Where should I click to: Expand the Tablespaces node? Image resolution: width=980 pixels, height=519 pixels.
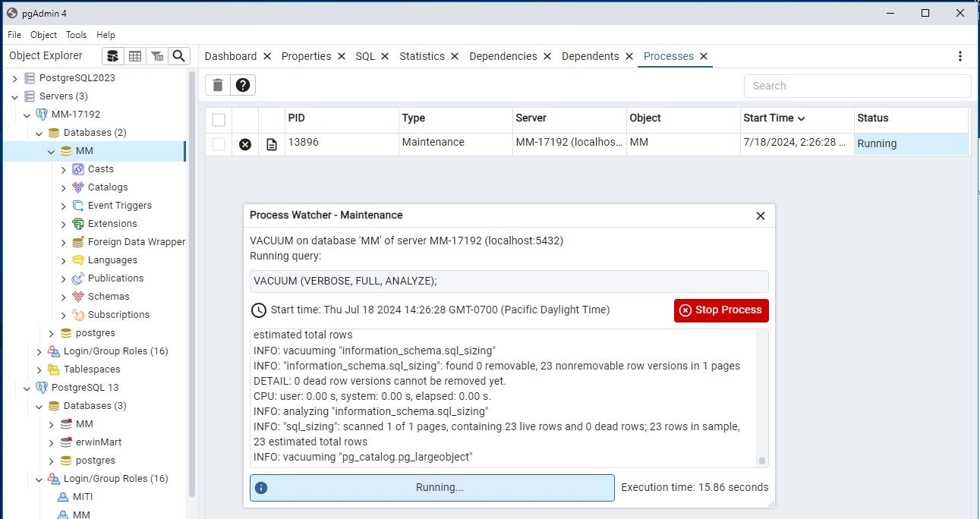pos(39,370)
